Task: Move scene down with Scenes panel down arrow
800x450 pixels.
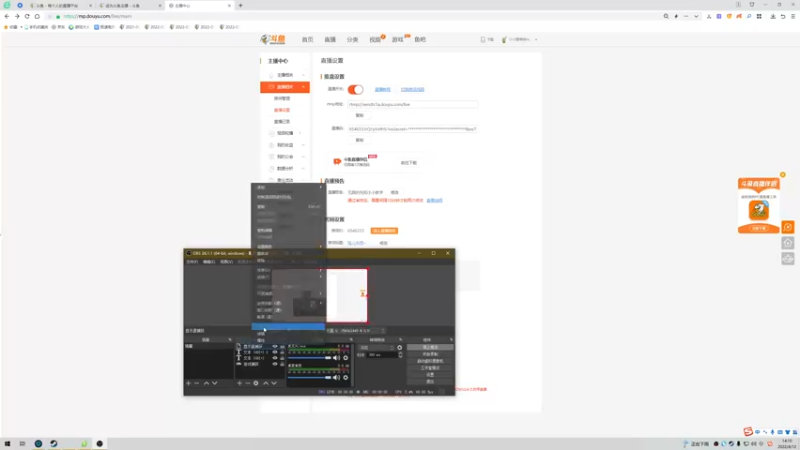Action: [x=215, y=383]
